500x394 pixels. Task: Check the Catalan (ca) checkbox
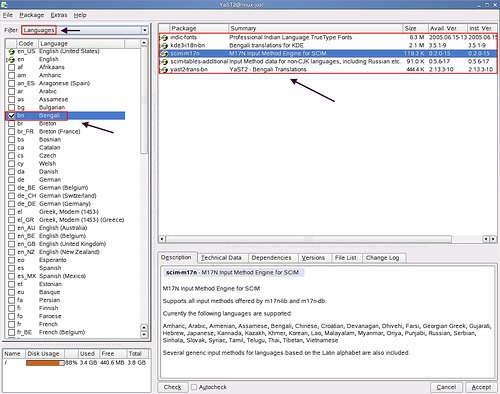pyautogui.click(x=12, y=148)
